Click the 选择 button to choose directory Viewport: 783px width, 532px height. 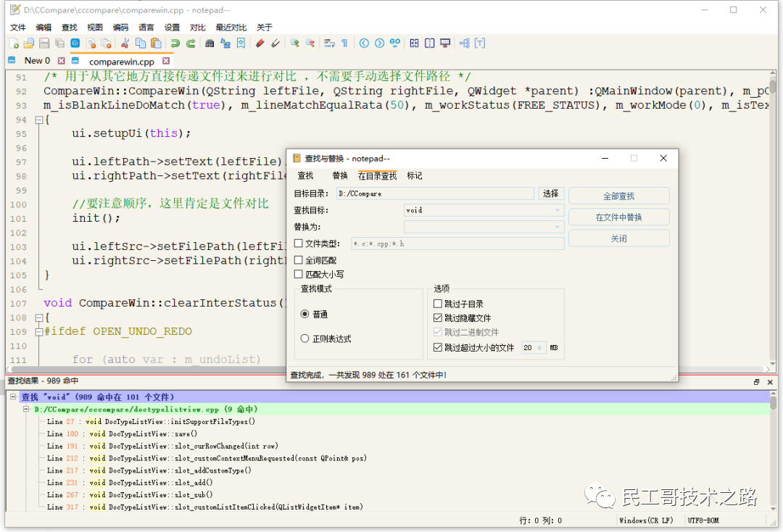click(551, 194)
